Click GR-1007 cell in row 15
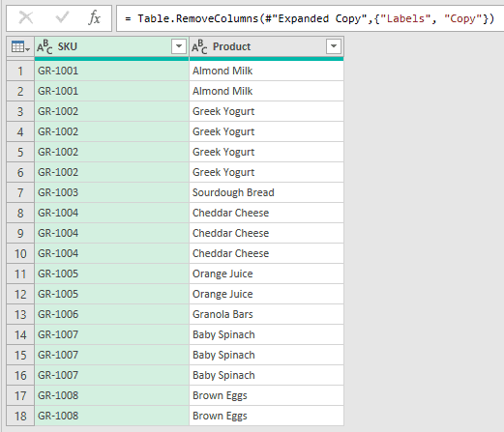 111,355
